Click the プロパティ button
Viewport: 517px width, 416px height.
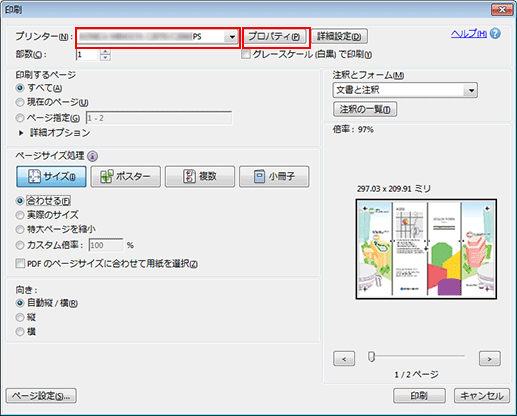(x=274, y=37)
